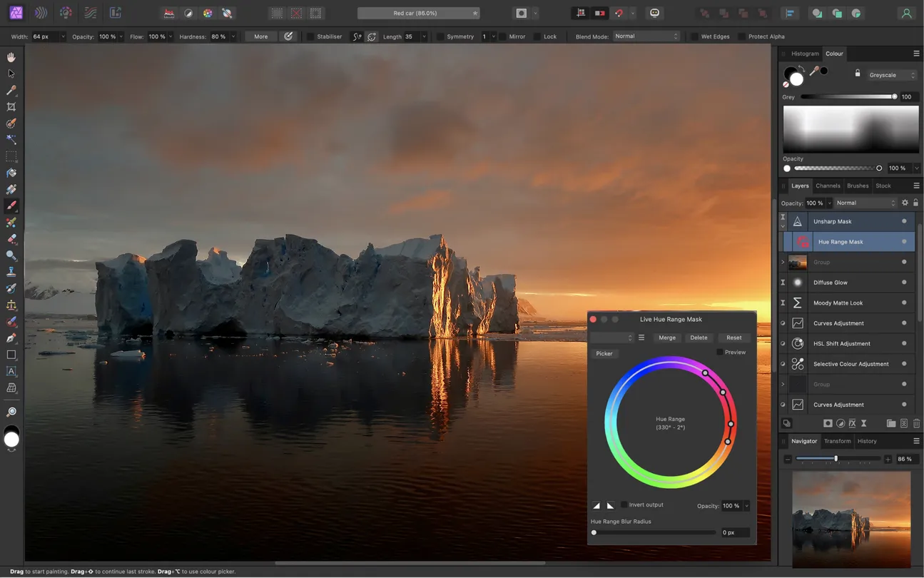Click the Merge button in the mask dialog
The height and width of the screenshot is (578, 924).
pos(667,338)
